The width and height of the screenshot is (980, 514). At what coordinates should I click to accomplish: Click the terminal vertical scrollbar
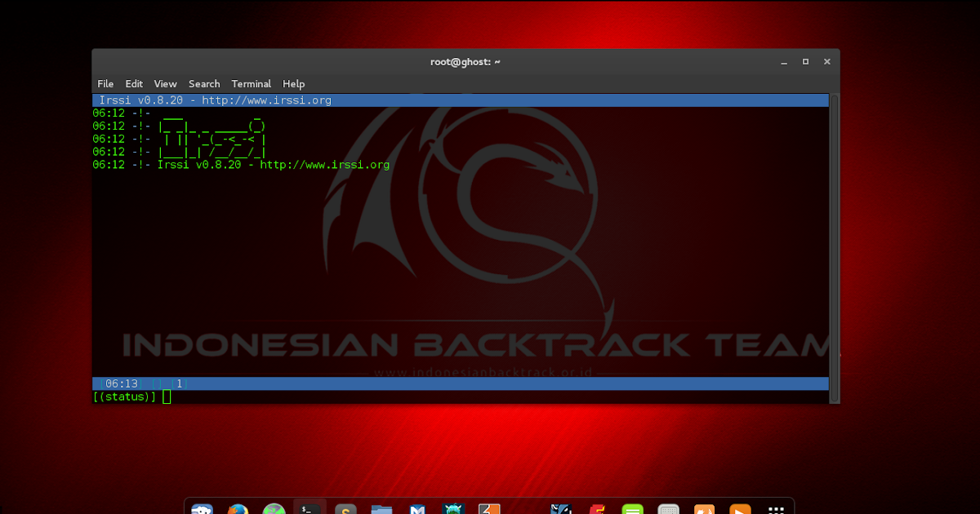[x=834, y=248]
